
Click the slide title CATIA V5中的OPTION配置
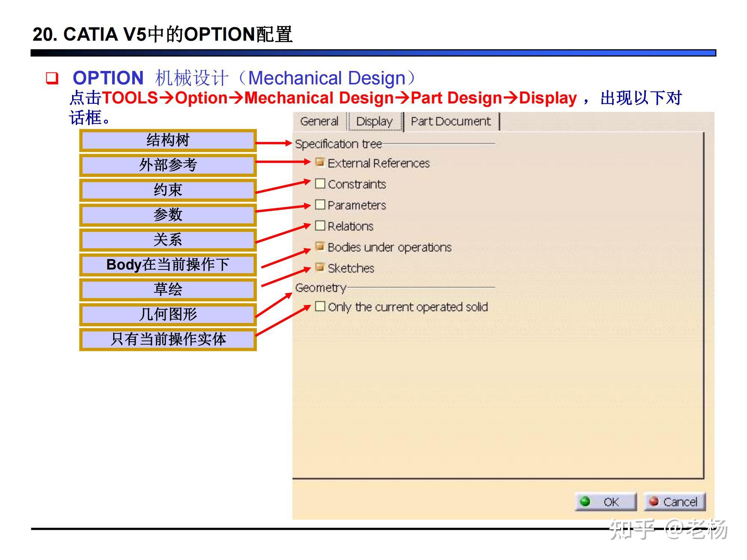[162, 34]
